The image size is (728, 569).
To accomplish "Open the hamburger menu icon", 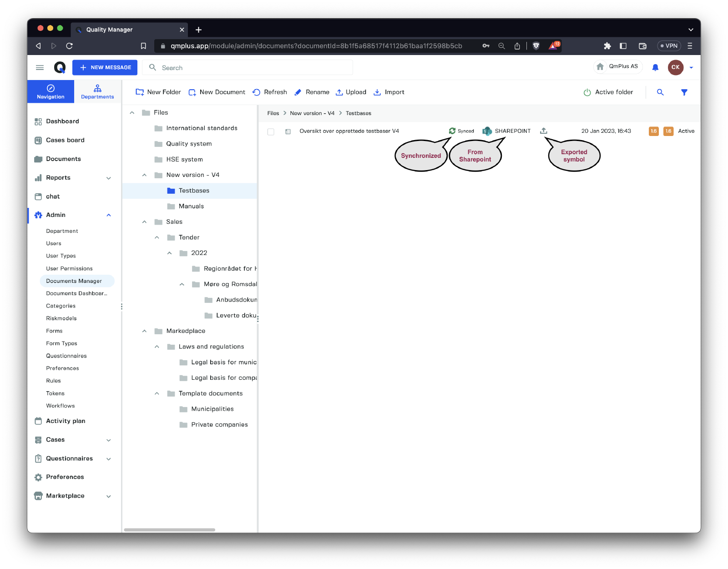I will pyautogui.click(x=40, y=68).
